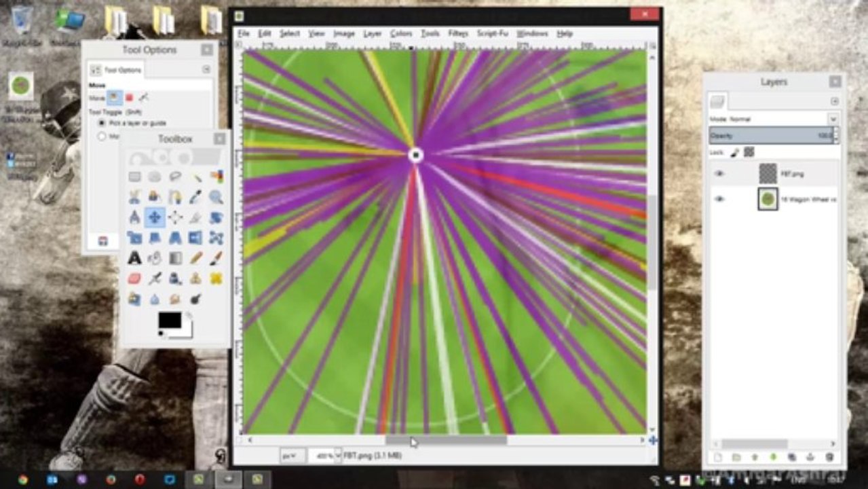868x489 pixels.
Task: Select the Airbrush tool
Action: pos(155,278)
